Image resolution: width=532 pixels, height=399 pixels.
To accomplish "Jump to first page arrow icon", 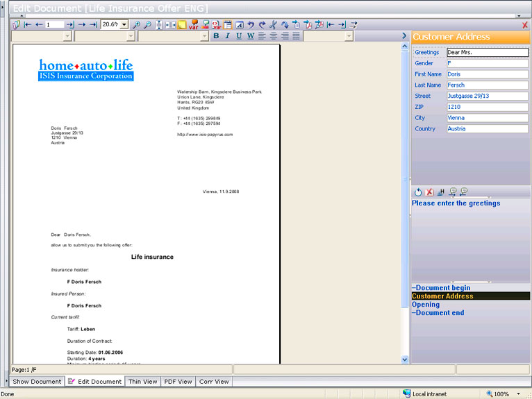I will [x=28, y=24].
